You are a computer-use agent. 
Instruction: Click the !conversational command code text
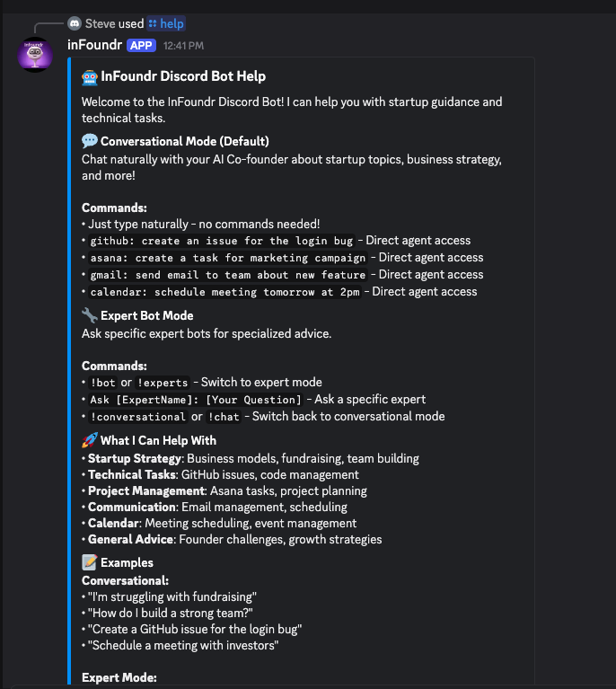[x=137, y=417]
